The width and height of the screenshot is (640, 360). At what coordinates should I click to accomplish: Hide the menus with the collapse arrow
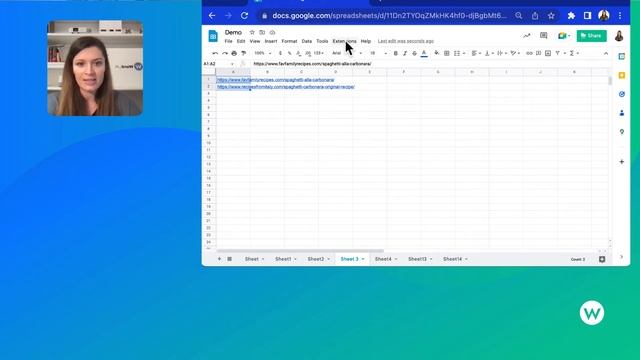606,53
